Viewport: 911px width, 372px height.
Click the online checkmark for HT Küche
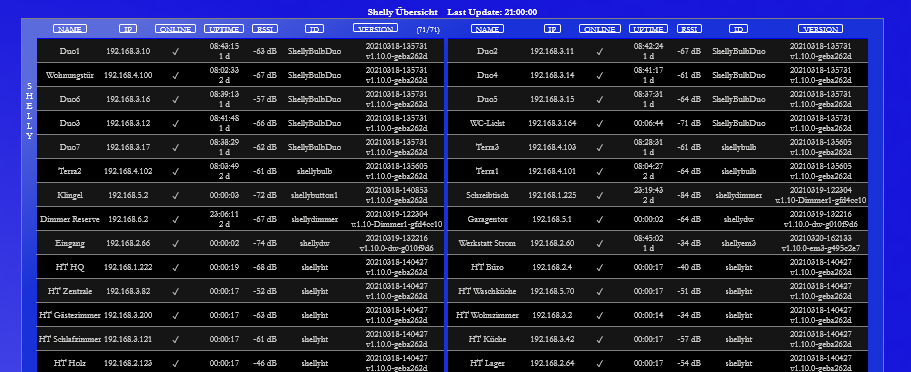click(x=600, y=339)
